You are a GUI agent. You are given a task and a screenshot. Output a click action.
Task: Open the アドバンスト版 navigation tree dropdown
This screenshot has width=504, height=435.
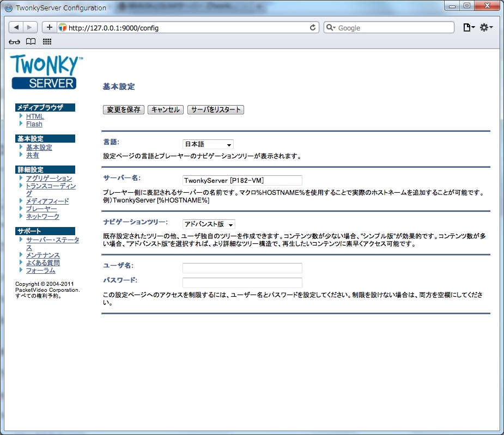coord(209,224)
